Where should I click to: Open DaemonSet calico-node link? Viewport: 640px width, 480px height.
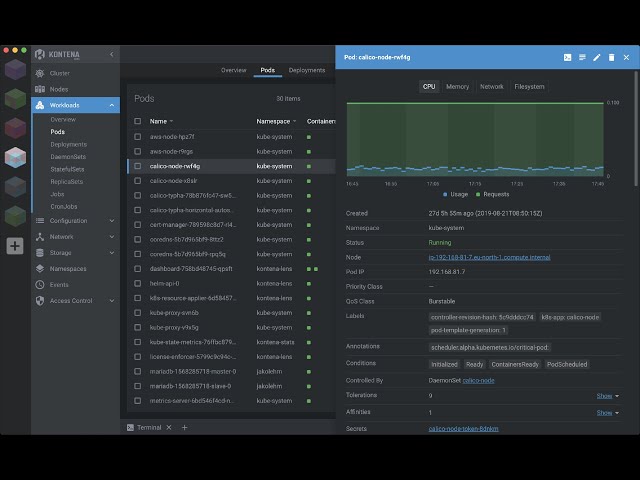pyautogui.click(x=478, y=380)
